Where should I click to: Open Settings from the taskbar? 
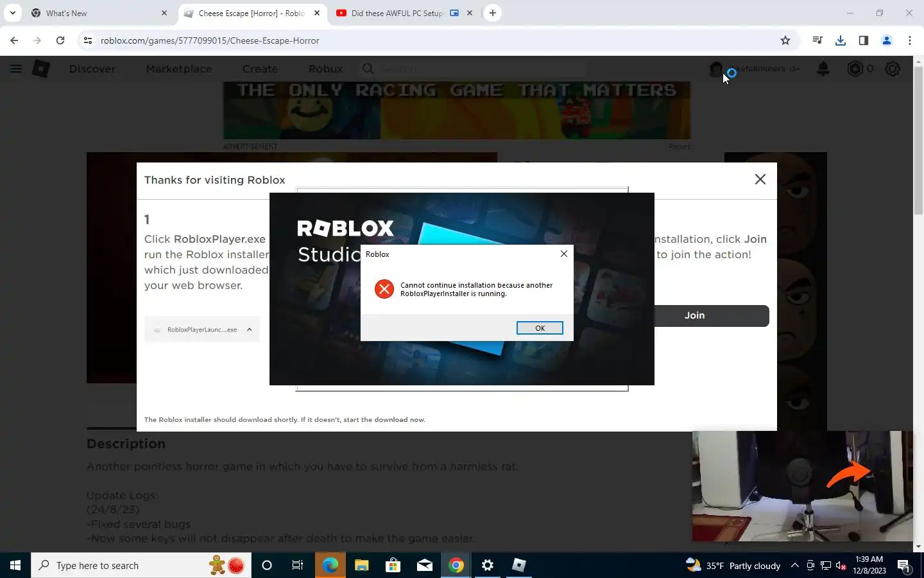click(x=488, y=565)
